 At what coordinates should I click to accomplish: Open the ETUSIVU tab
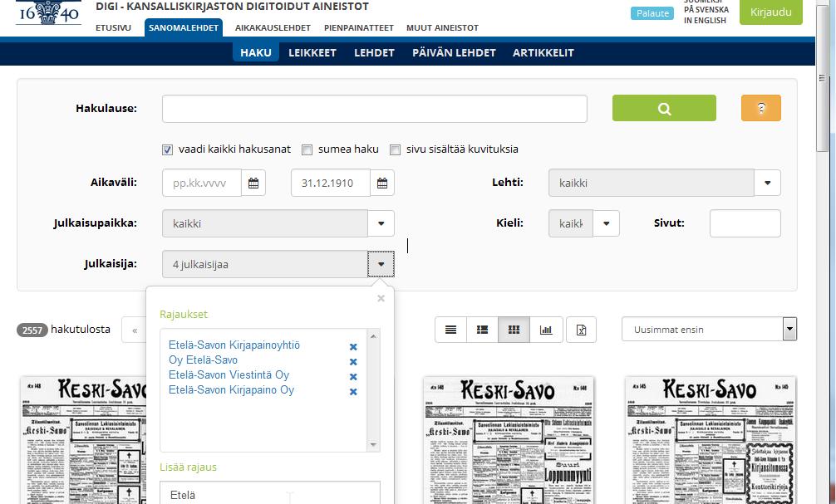pos(113,27)
